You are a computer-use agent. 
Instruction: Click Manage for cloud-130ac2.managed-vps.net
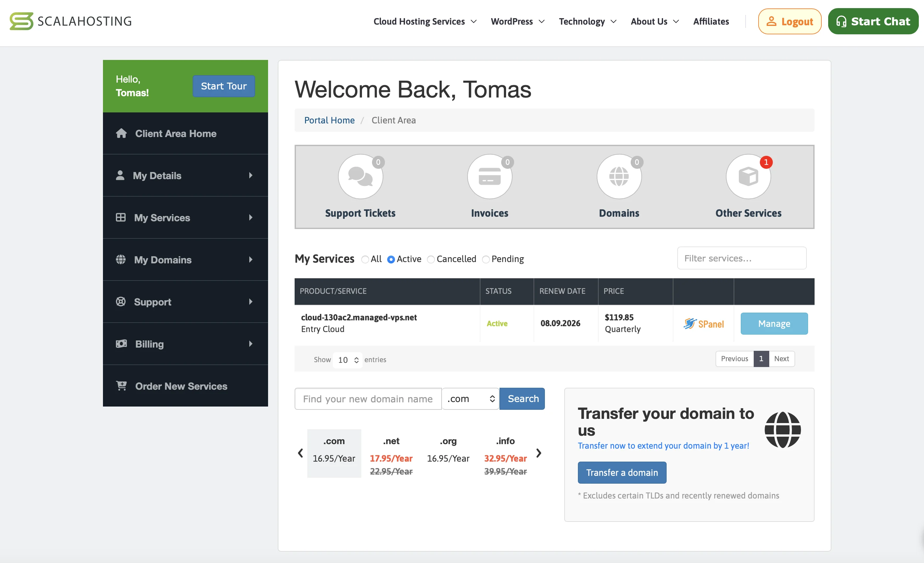pos(774,323)
